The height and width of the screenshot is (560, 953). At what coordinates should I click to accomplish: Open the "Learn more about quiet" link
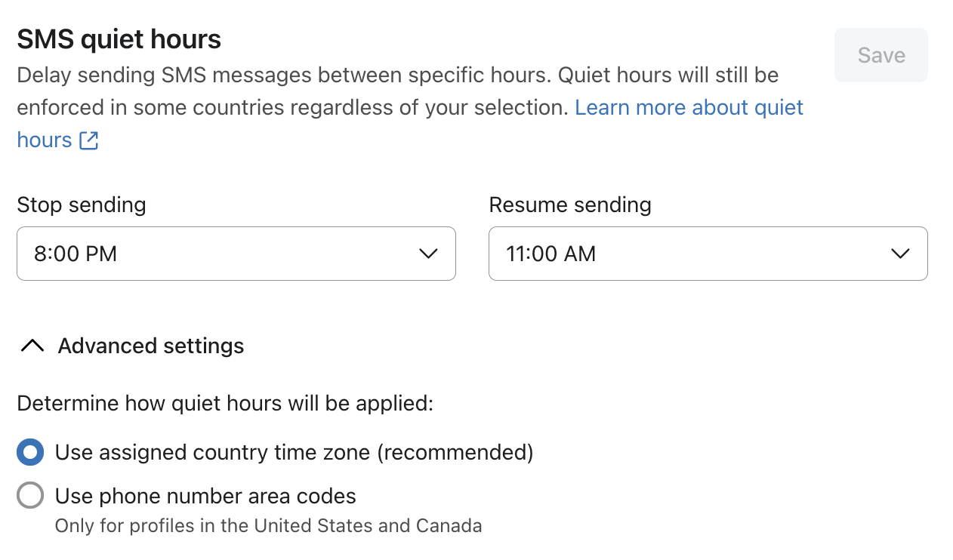[x=689, y=107]
